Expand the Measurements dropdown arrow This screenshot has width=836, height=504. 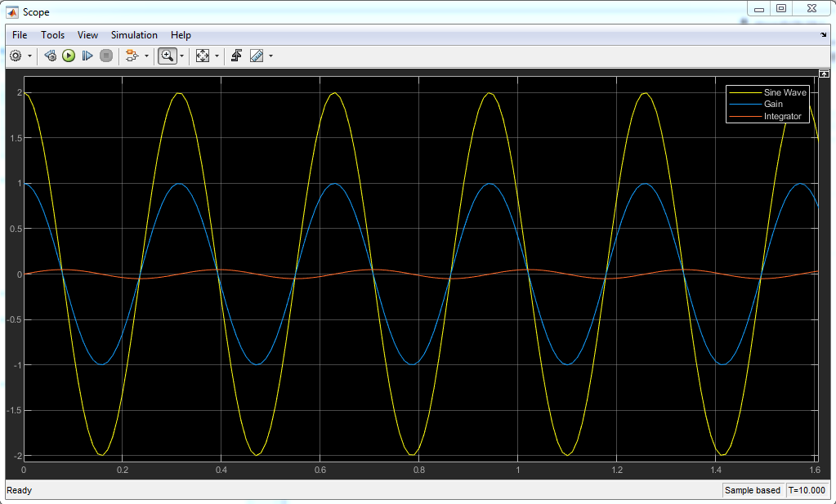270,56
